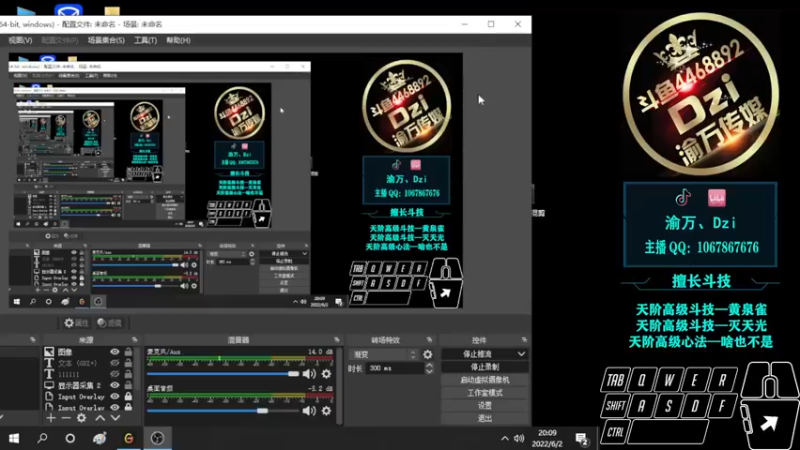The height and width of the screenshot is (450, 800).
Task: Click the OBS Studio taskbar icon
Action: pos(157,438)
